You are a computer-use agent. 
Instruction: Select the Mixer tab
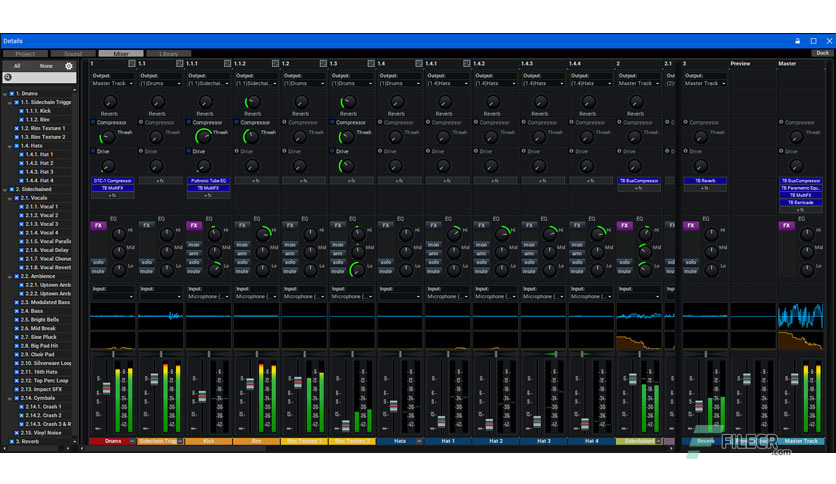[x=121, y=53]
